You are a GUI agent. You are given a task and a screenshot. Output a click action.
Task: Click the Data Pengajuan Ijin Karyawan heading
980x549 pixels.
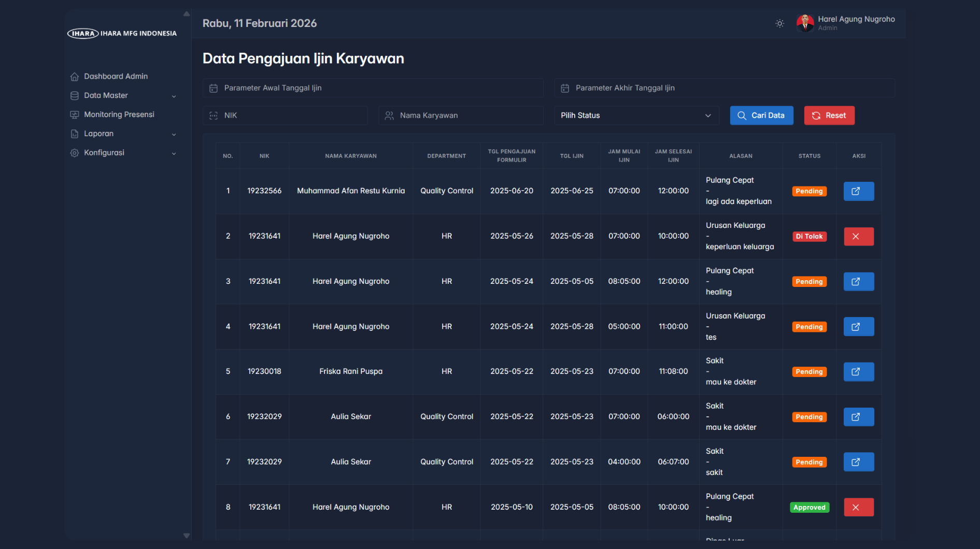[x=303, y=59]
